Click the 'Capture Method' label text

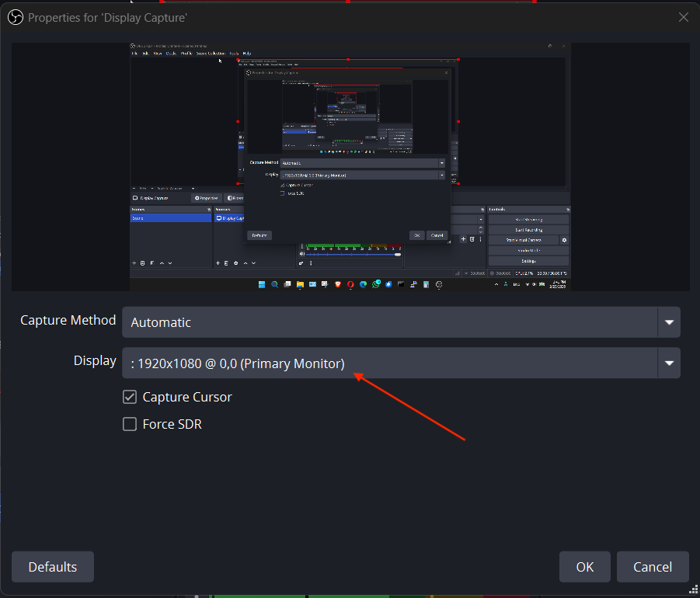(68, 320)
